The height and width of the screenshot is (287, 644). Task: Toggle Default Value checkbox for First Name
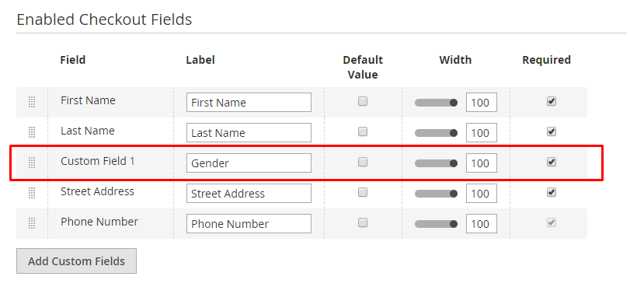click(x=363, y=101)
